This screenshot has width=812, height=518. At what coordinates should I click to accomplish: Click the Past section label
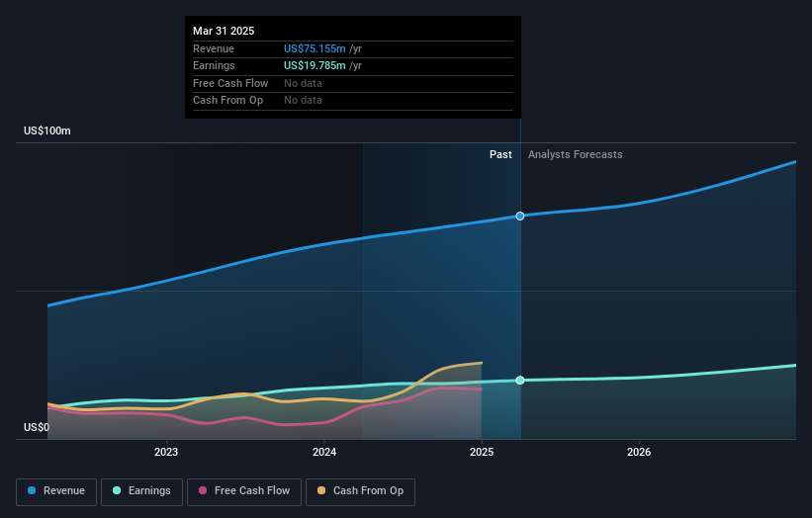[x=500, y=154]
